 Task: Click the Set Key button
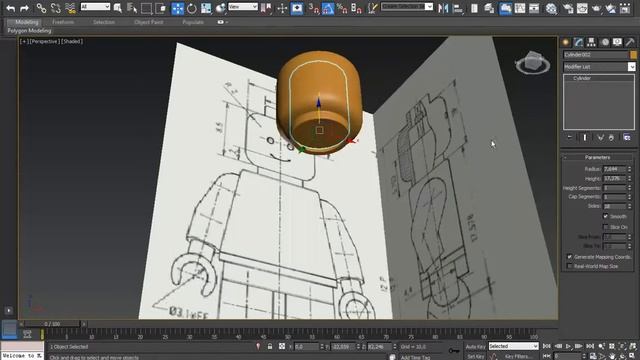click(x=476, y=356)
